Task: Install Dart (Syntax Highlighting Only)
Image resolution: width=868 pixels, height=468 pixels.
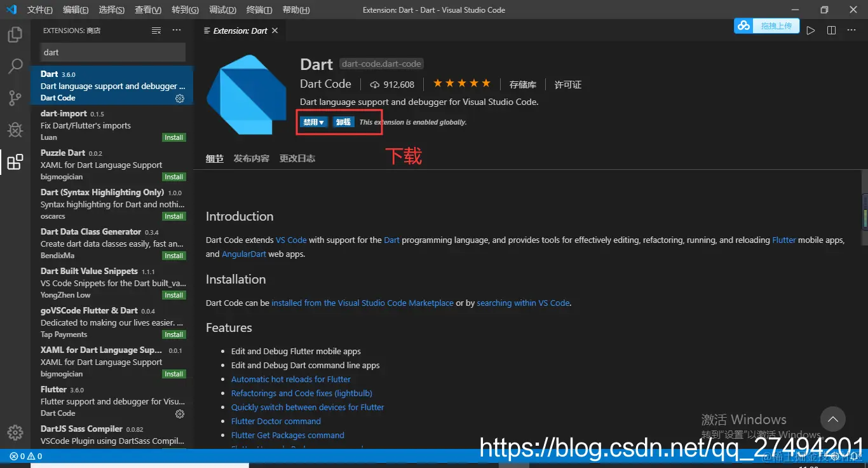Action: tap(173, 216)
